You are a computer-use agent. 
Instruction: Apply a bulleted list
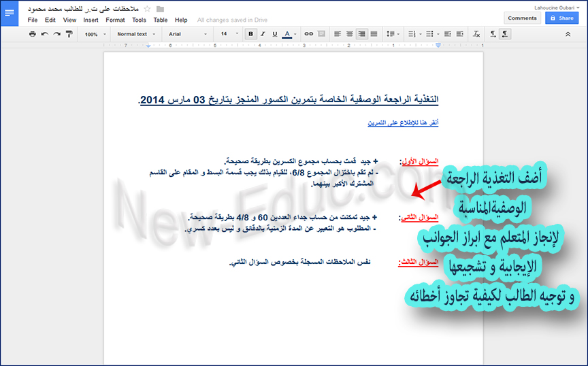[x=429, y=34]
